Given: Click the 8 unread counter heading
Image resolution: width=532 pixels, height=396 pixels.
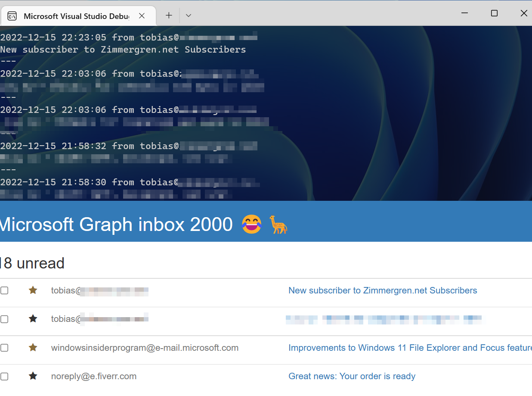Looking at the screenshot, I should (x=32, y=263).
